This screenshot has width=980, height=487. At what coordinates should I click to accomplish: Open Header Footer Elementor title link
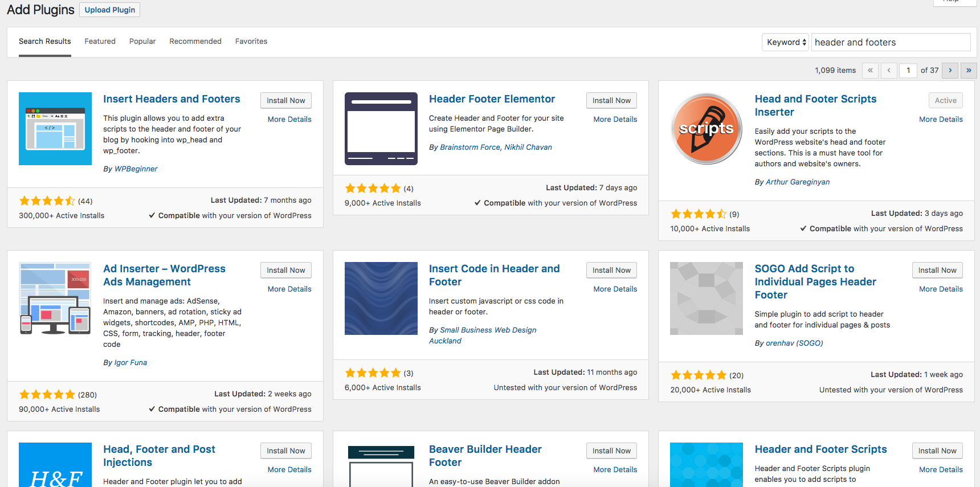[492, 99]
